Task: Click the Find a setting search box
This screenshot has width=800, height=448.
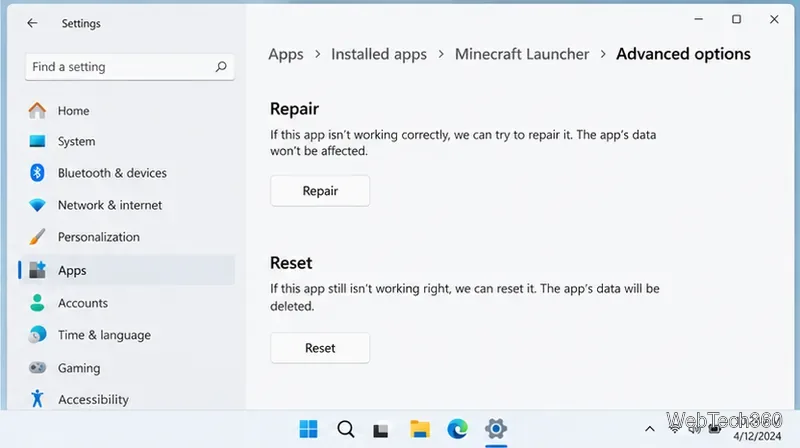Action: coord(130,67)
